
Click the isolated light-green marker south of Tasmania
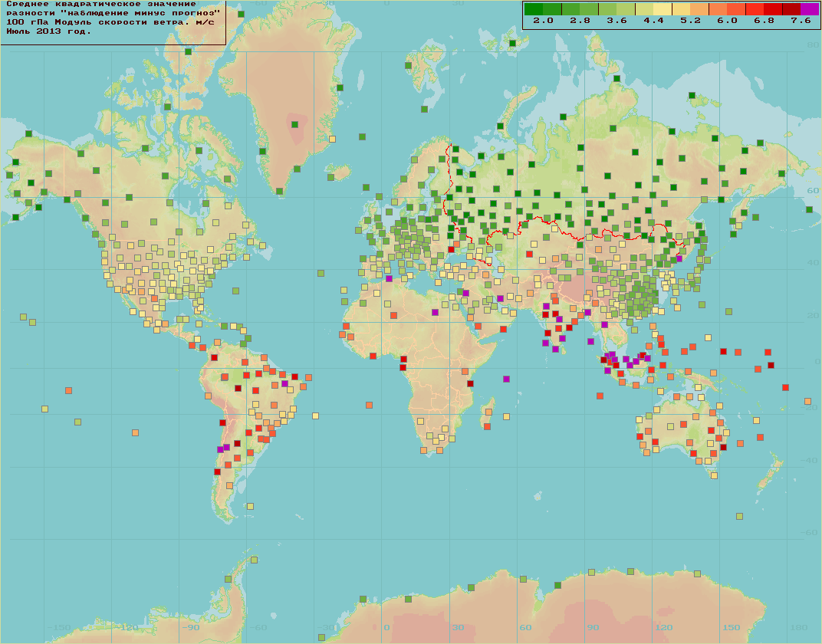pos(739,516)
